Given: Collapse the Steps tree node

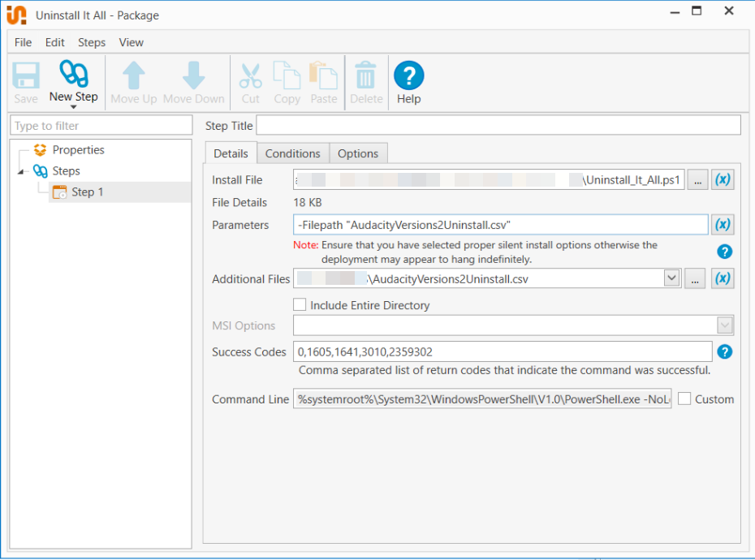Looking at the screenshot, I should (20, 172).
